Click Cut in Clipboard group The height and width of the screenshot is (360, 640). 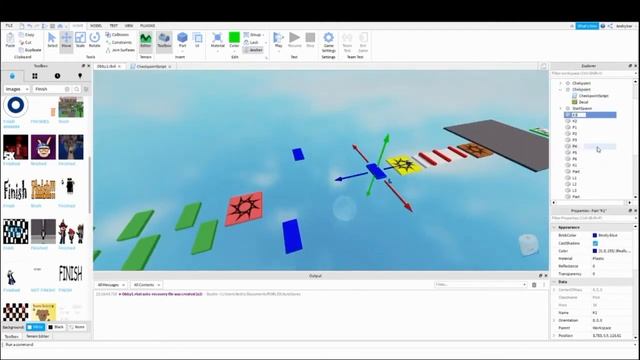coord(25,42)
